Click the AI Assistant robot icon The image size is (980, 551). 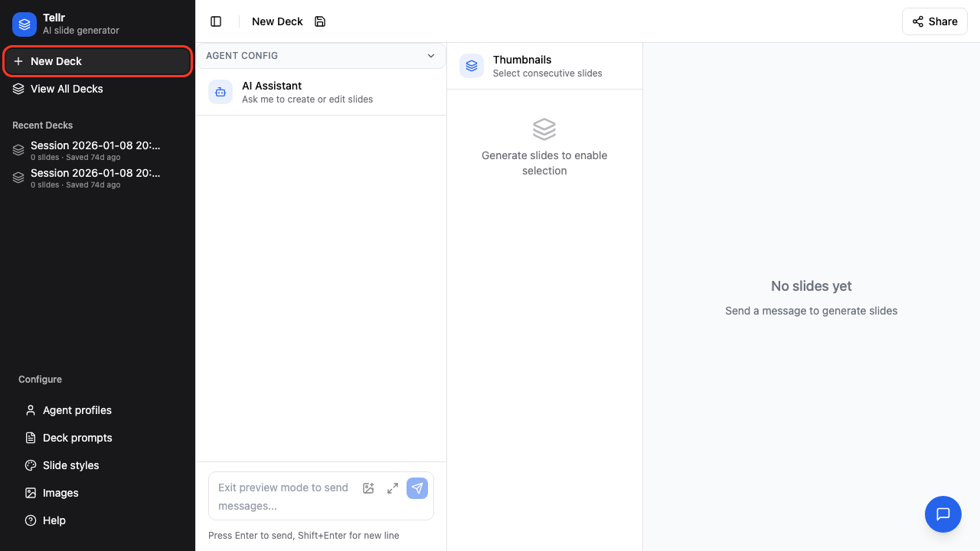click(x=220, y=92)
